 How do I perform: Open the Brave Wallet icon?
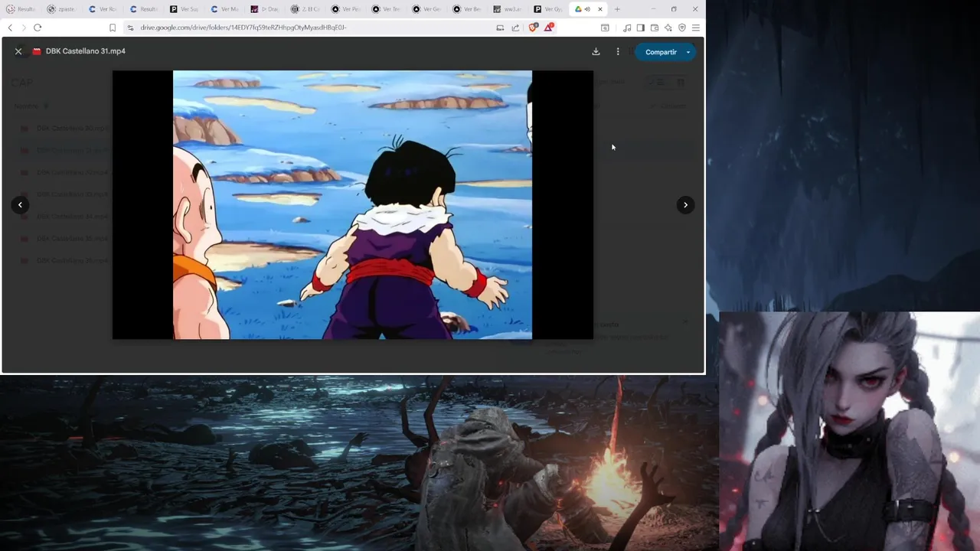click(655, 28)
